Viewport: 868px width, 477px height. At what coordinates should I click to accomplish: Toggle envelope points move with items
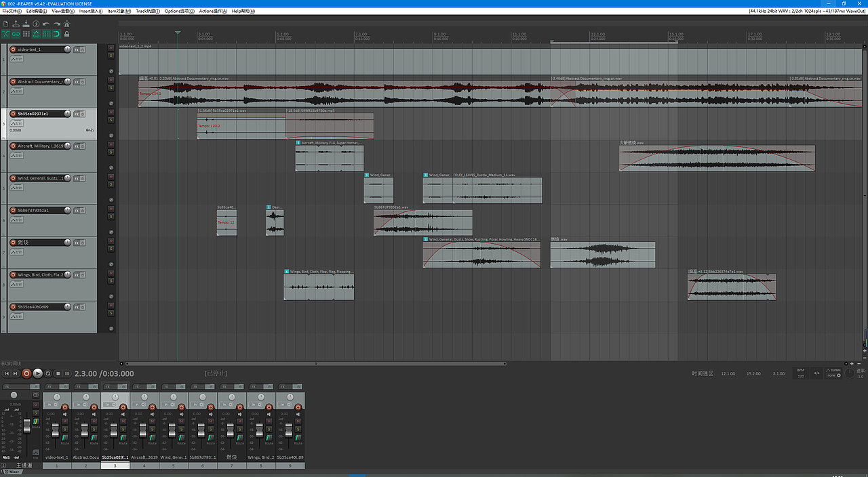[36, 34]
